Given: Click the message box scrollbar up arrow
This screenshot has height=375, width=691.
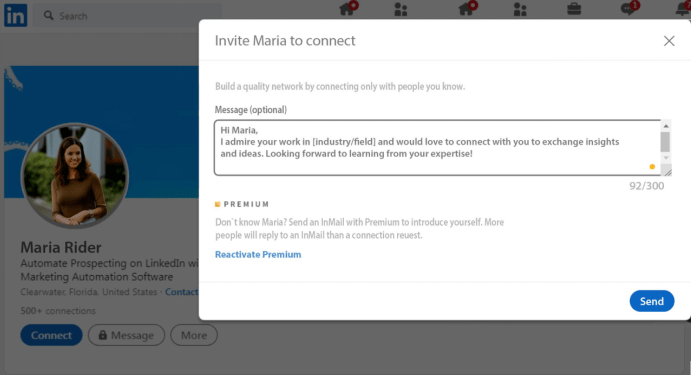Looking at the screenshot, I should coord(666,126).
